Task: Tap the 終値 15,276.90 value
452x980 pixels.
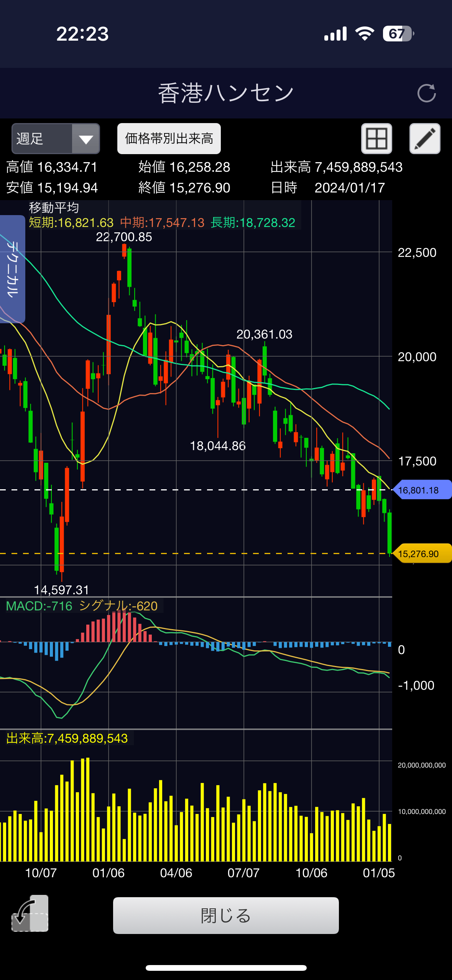Action: [184, 188]
